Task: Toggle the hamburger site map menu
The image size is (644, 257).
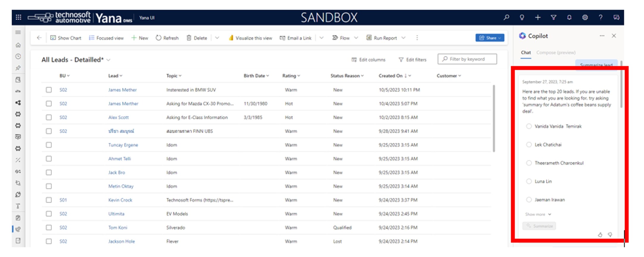Action: [18, 32]
